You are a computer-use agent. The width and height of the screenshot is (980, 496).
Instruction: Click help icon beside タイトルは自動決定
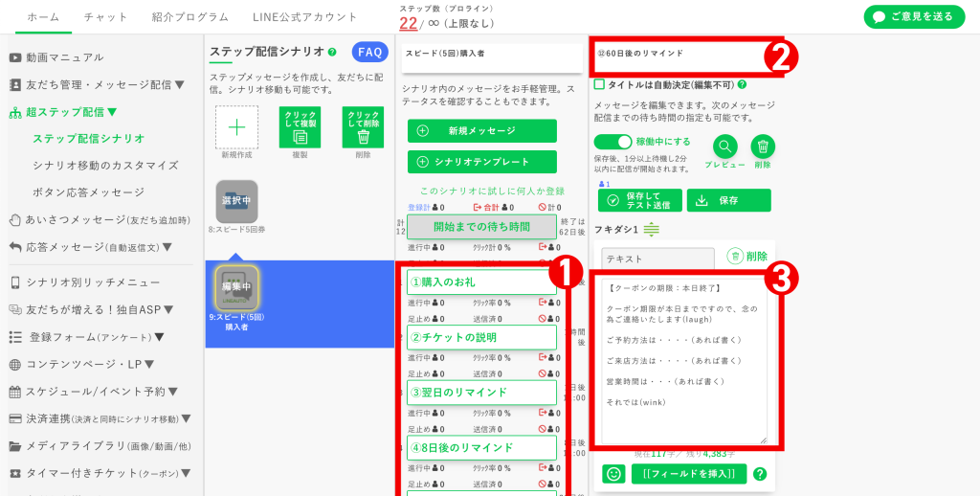(742, 84)
